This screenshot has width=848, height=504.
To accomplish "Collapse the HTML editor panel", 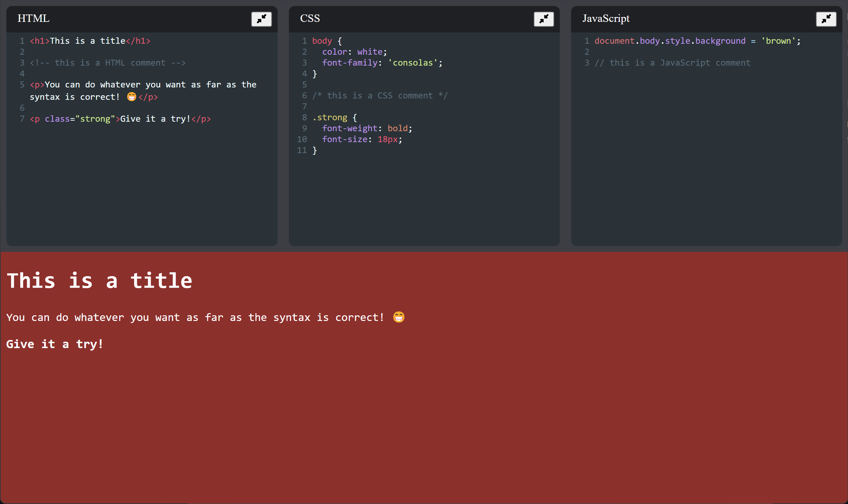I will pos(261,19).
